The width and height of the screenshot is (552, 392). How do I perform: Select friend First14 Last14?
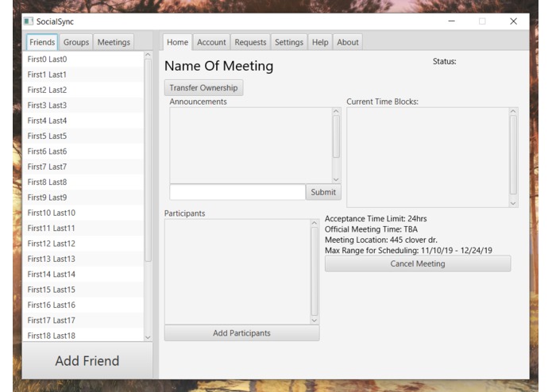point(83,275)
